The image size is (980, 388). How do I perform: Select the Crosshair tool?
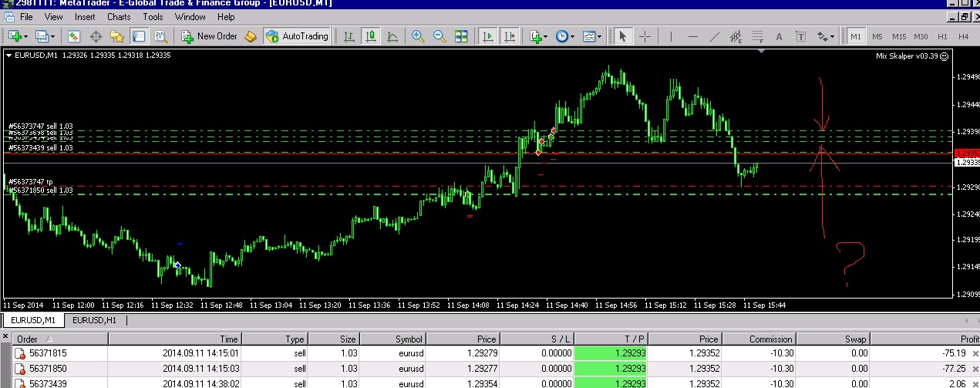(x=645, y=35)
